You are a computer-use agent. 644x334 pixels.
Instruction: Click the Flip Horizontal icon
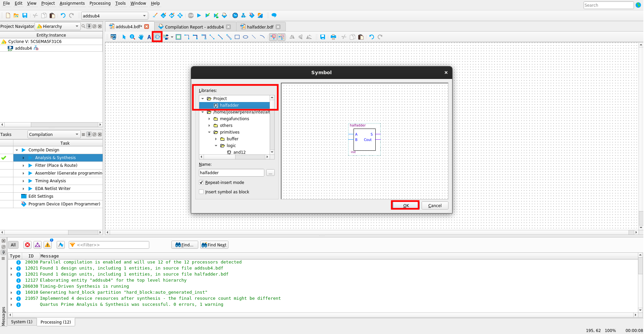tap(292, 37)
